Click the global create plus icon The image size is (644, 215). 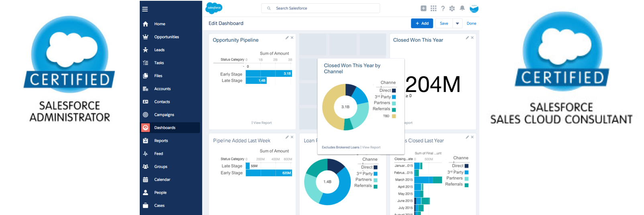pos(423,8)
